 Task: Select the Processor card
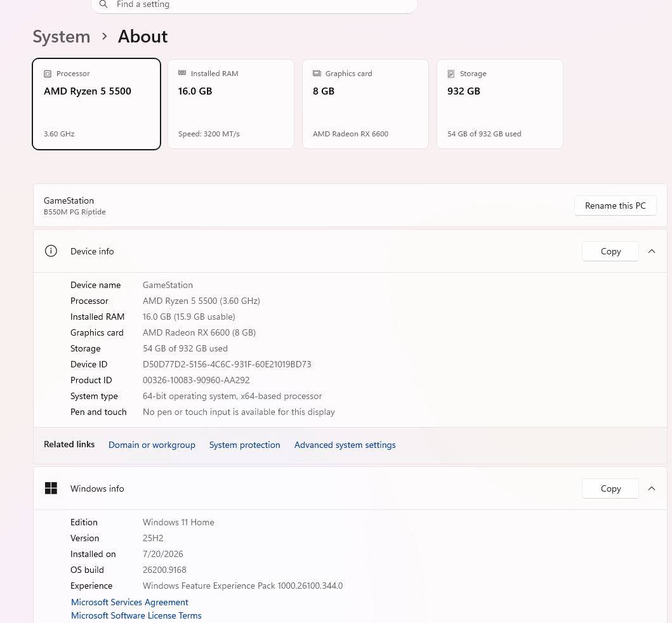pos(96,104)
